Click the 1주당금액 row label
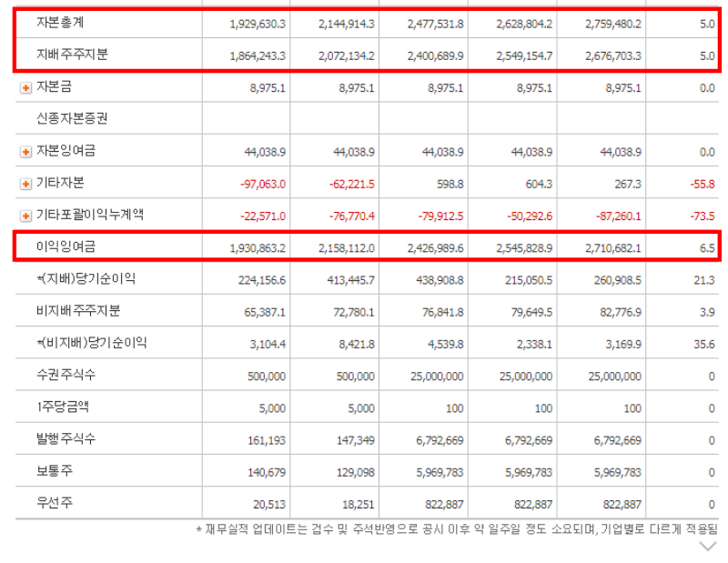This screenshot has width=728, height=563. 64,407
